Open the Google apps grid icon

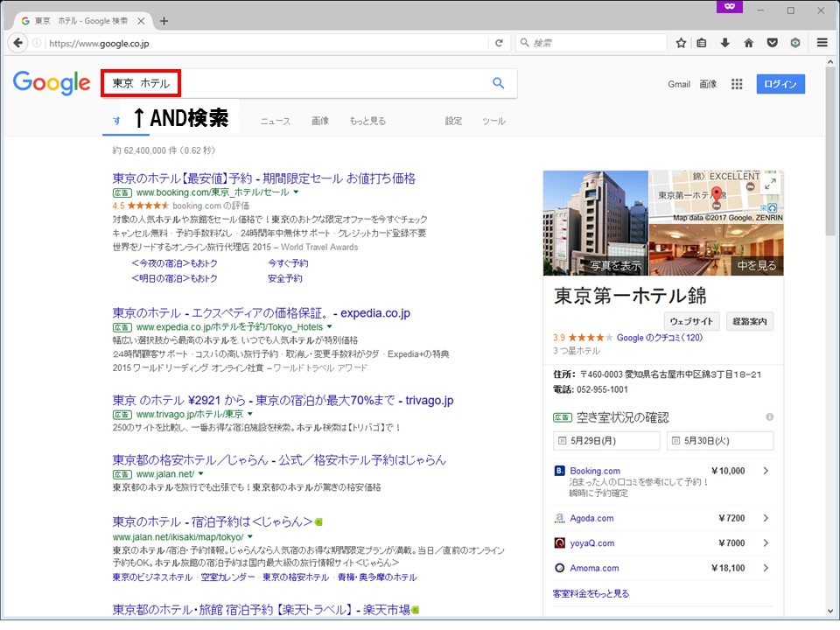click(737, 84)
